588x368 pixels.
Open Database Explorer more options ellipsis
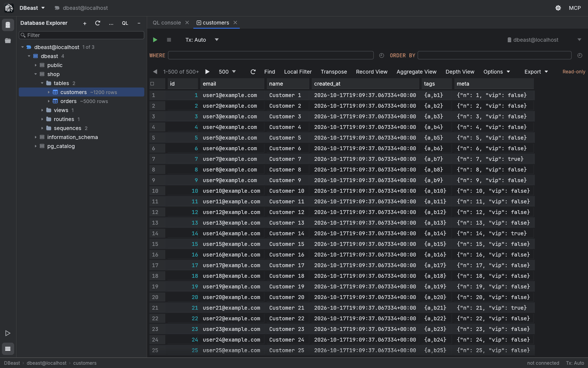[111, 23]
